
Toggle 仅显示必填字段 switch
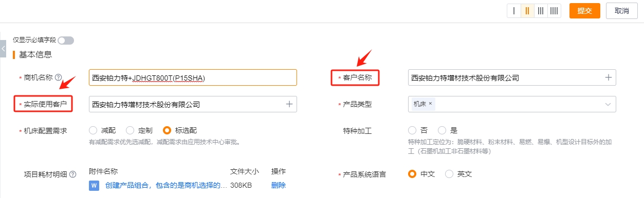pos(66,40)
